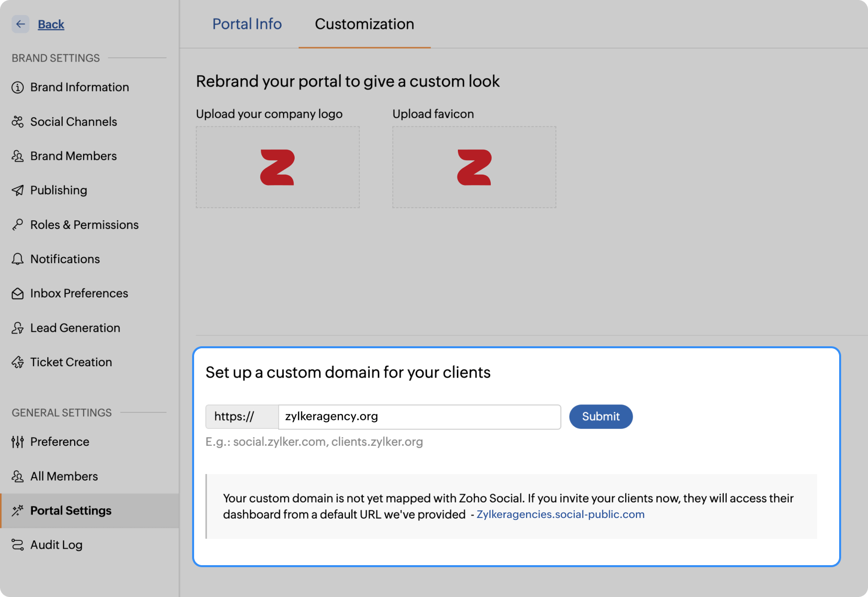Open the Back link
The image size is (868, 597).
point(51,24)
